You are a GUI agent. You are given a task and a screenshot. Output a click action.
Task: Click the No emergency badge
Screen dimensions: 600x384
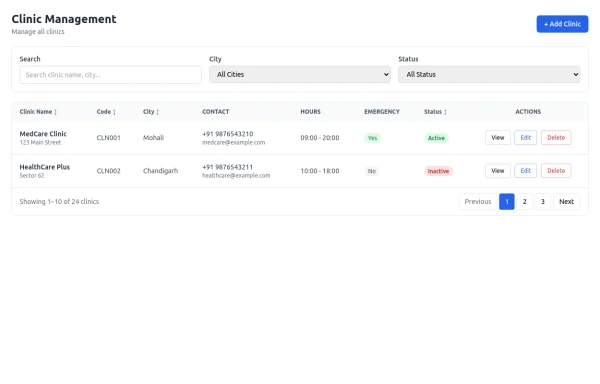(372, 171)
